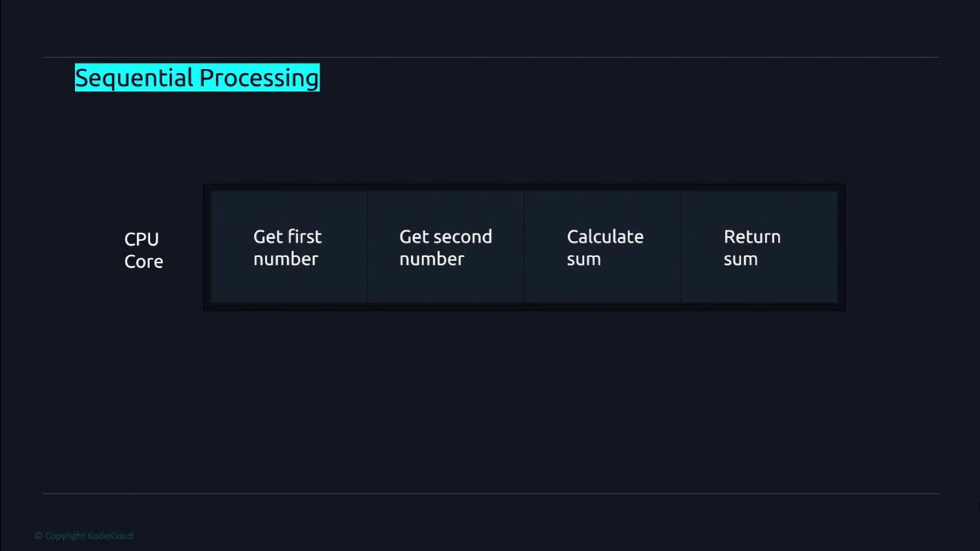Select the "Get second number" step box
Viewport: 980px width, 551px height.
click(446, 247)
